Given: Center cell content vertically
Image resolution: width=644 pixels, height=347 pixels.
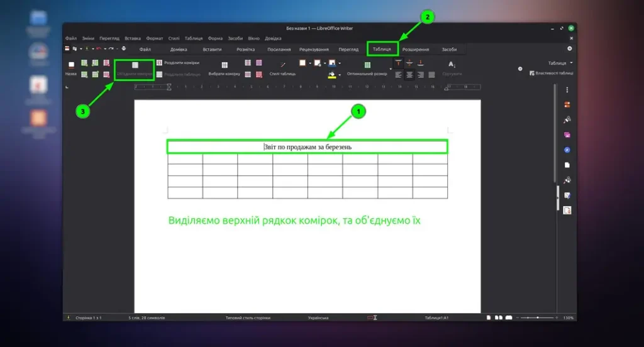Looking at the screenshot, I should point(409,63).
